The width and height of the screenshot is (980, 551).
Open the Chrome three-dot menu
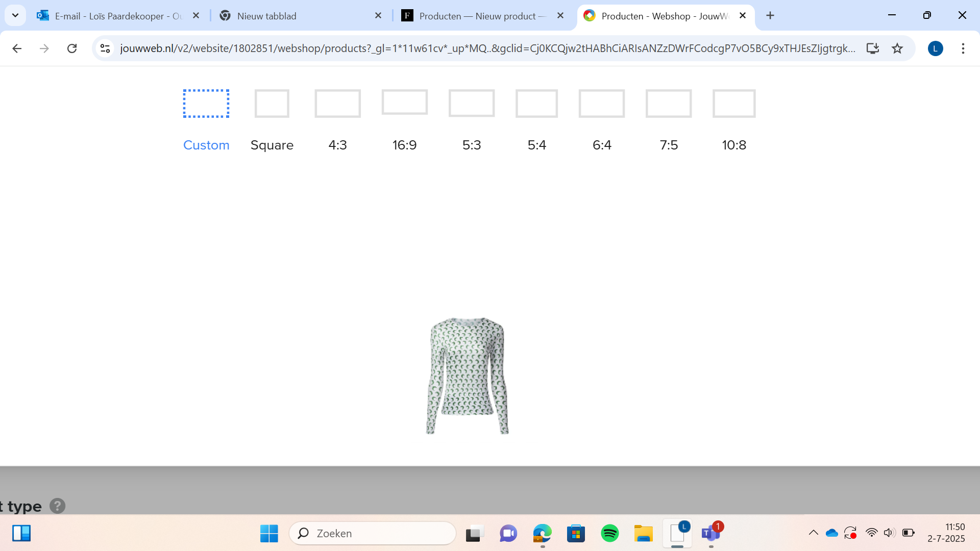[x=963, y=48]
